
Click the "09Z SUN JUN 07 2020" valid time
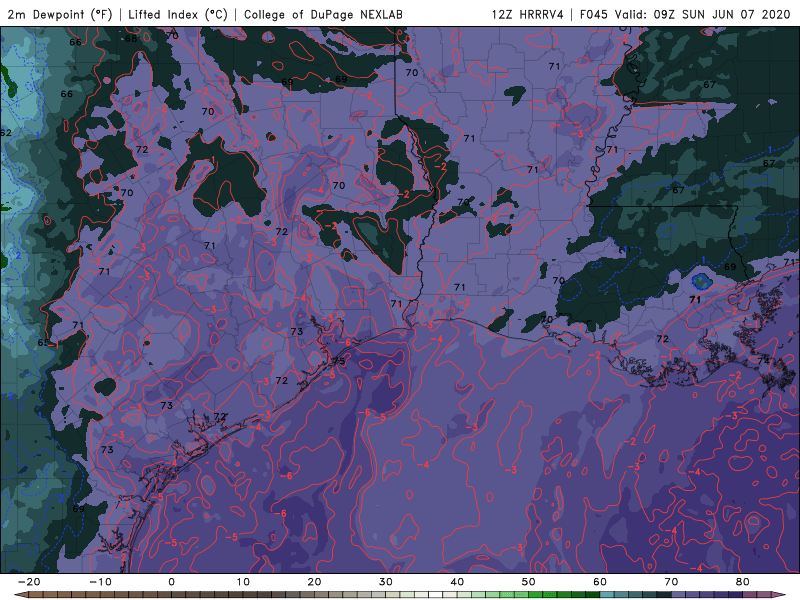(721, 14)
